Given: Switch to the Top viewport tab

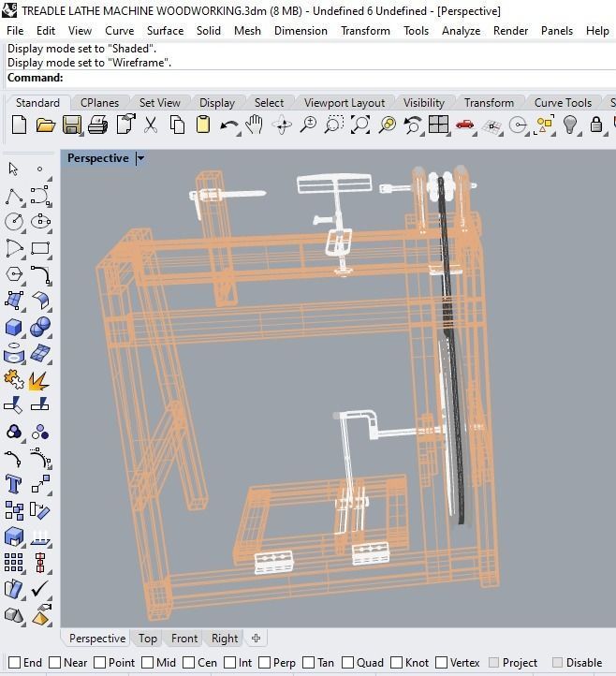Looking at the screenshot, I should 147,639.
